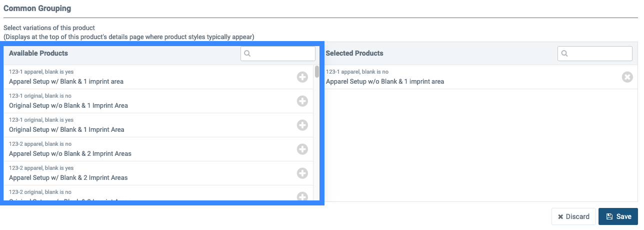Viewport: 644px width, 230px height.
Task: Add Original Setup w/o Blank & 1 Imprint Area
Action: 302,101
